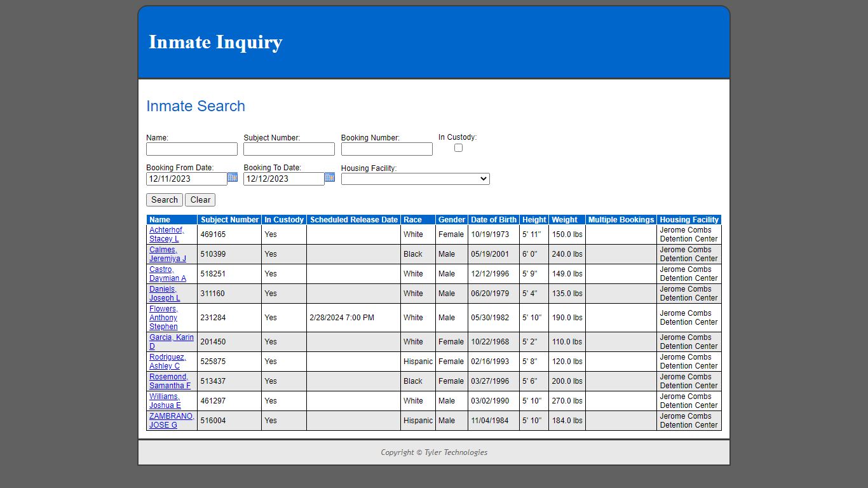868x488 pixels.
Task: Click the Search button
Action: coord(165,200)
